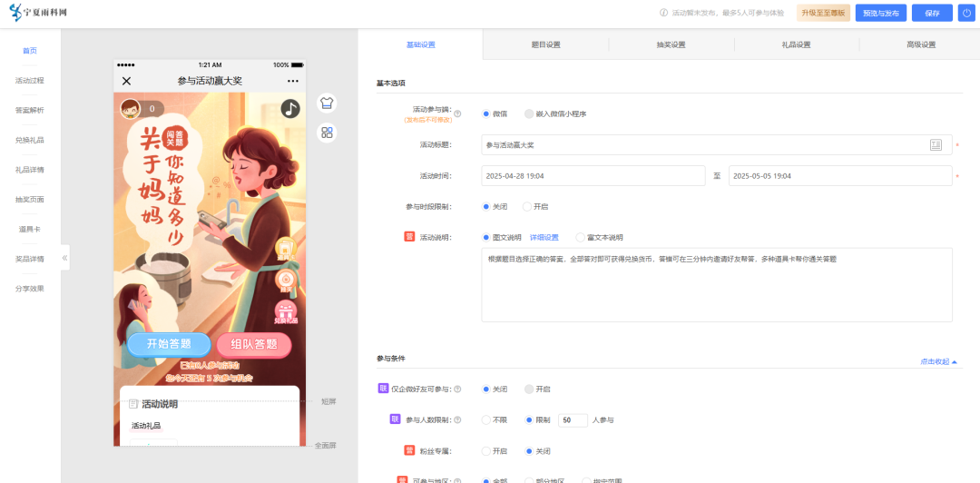Click purple 联 badge beside 仅企微好友可参与

click(383, 389)
